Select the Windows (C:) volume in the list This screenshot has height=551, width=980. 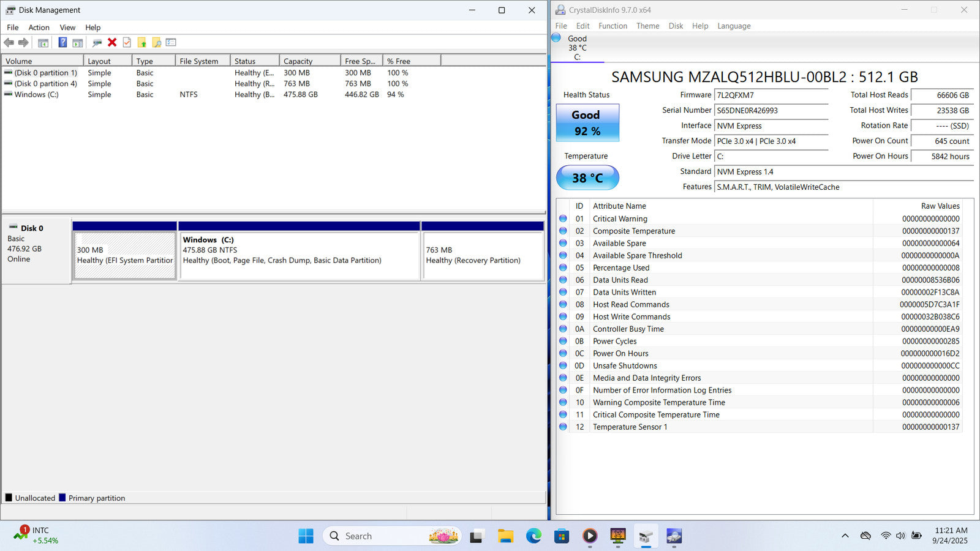[x=36, y=95]
